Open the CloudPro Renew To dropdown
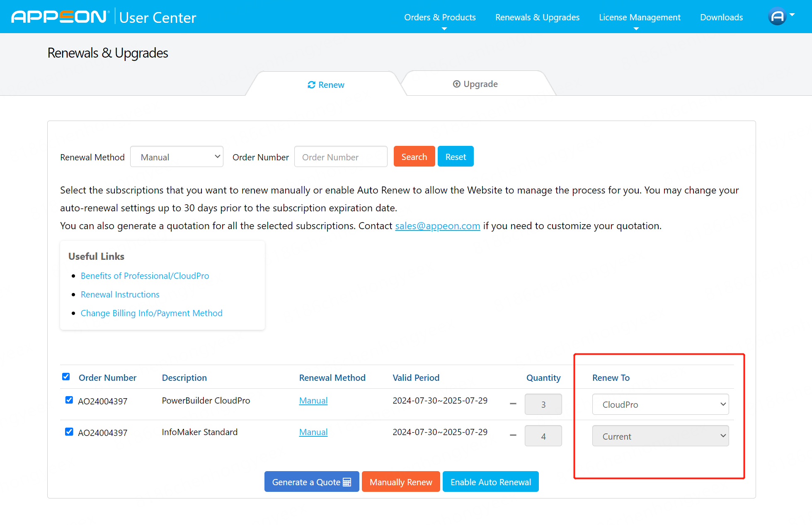 click(660, 404)
